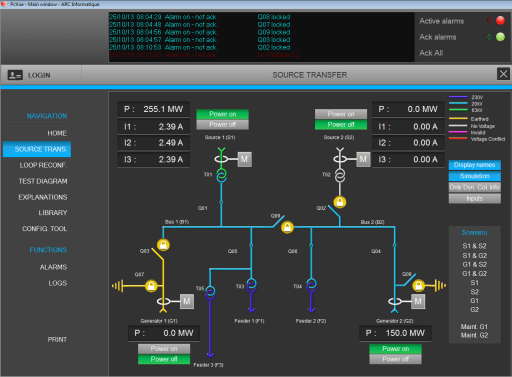The image size is (512, 377).
Task: Select the S1 & G2 scenario
Action: pyautogui.click(x=474, y=255)
